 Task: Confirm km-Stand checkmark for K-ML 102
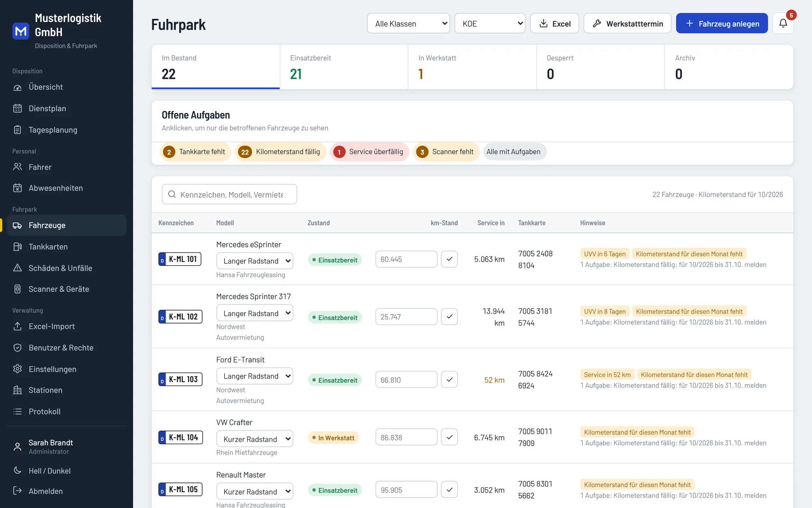pyautogui.click(x=449, y=317)
